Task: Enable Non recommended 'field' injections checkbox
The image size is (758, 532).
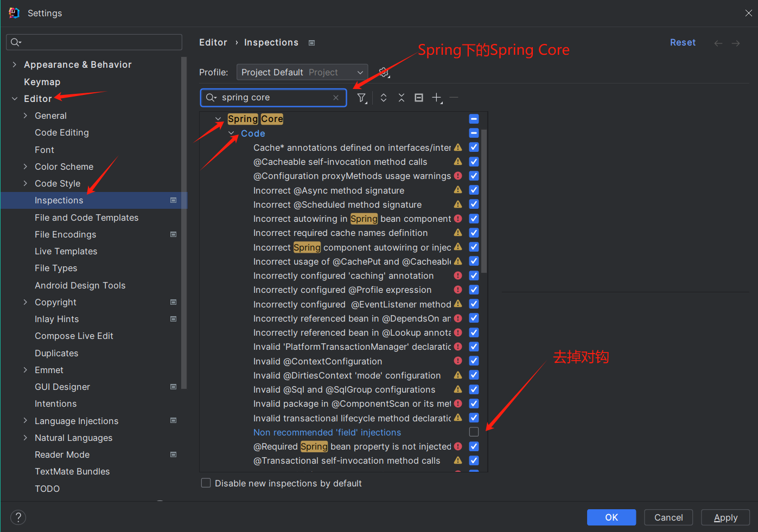Action: click(474, 432)
